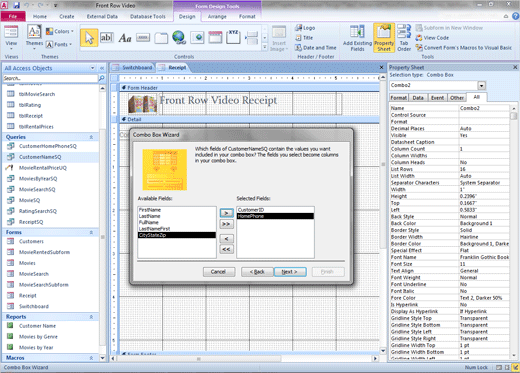Open the Switchboard document tab
The image size is (520, 373).
click(133, 68)
